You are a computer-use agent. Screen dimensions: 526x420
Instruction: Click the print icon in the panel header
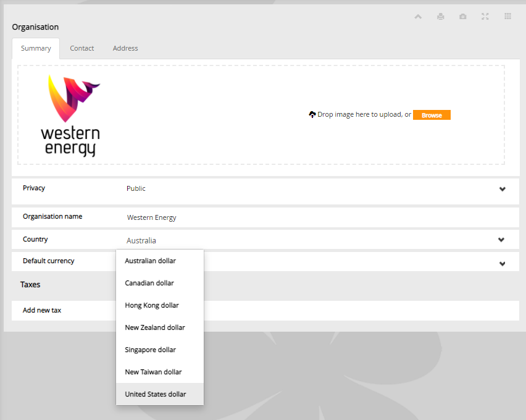coord(440,17)
